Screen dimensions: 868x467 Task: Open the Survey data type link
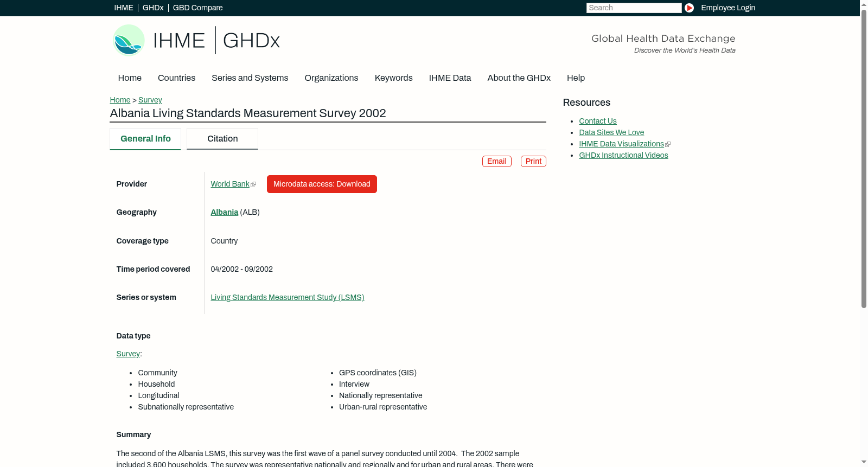128,354
